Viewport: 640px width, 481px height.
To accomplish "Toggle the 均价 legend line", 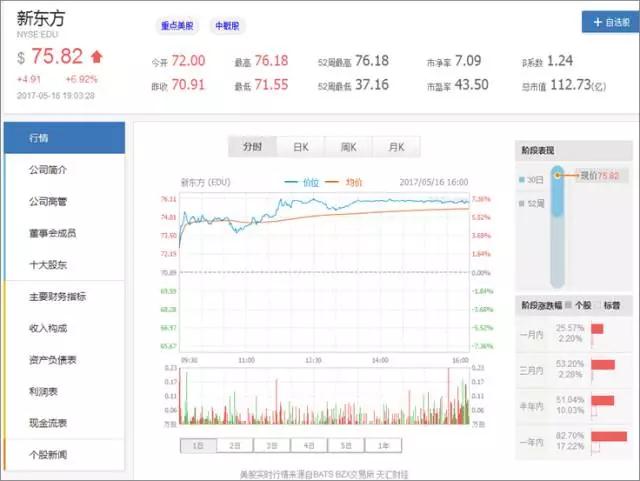I will click(343, 182).
